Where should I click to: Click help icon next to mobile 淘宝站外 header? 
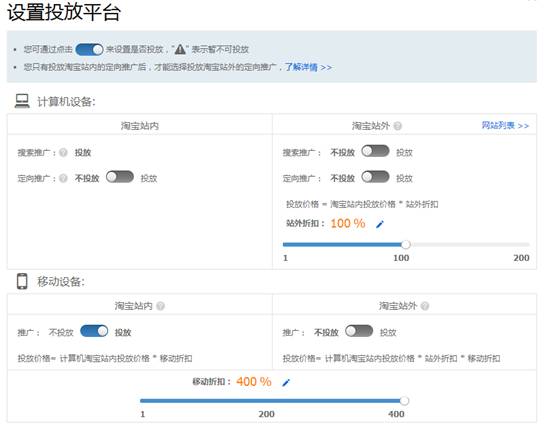click(x=425, y=306)
